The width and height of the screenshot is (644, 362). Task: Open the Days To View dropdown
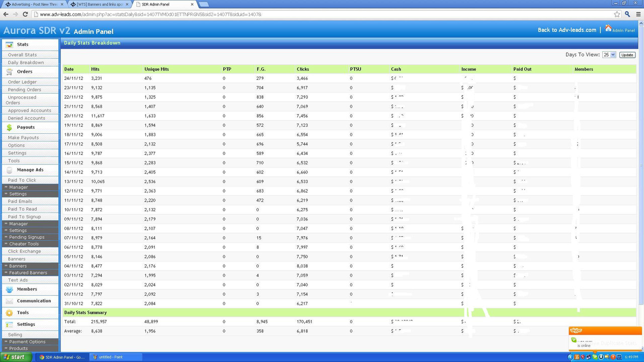coord(609,55)
